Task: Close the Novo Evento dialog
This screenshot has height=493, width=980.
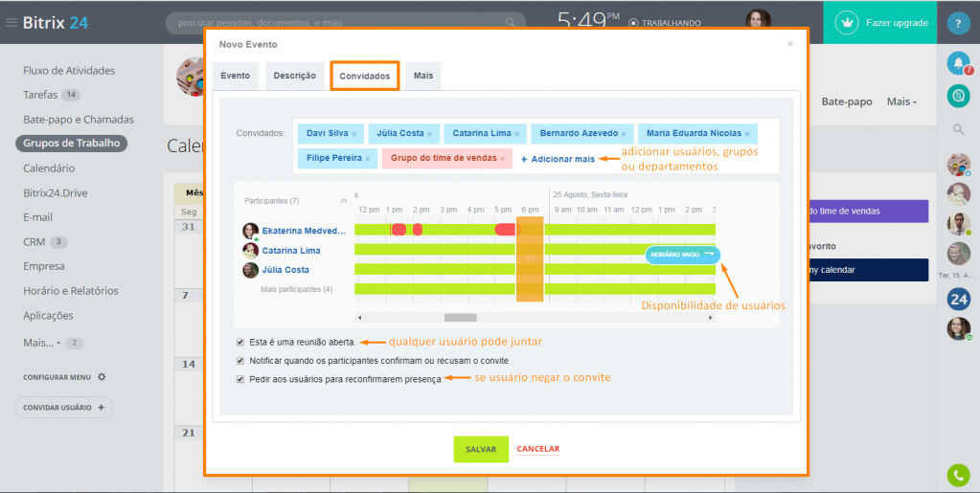Action: 790,44
